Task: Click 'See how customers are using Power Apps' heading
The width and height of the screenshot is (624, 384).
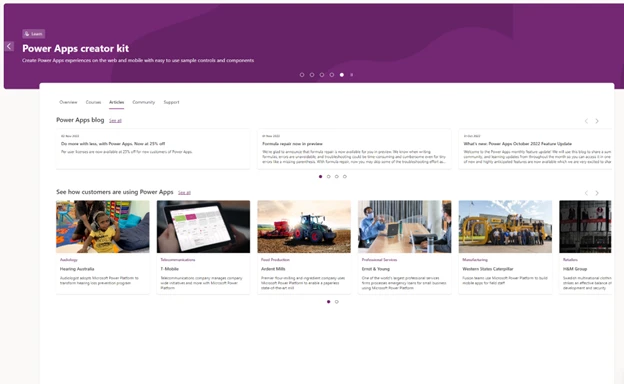Action: 115,192
